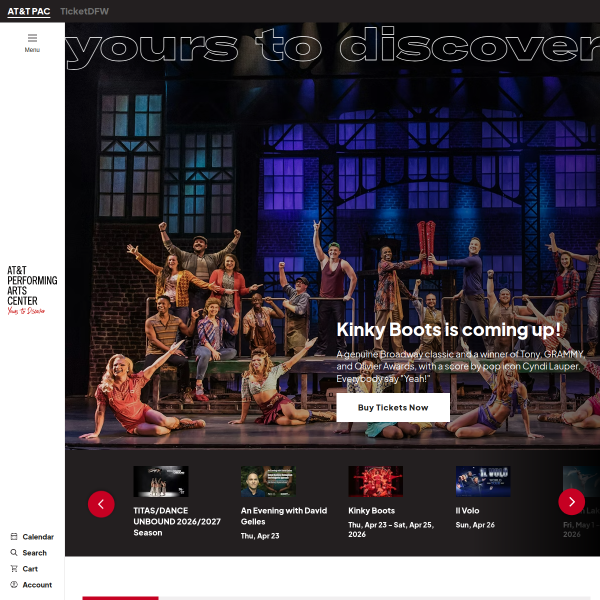Open the Il Volo event thumbnail

coord(483,481)
